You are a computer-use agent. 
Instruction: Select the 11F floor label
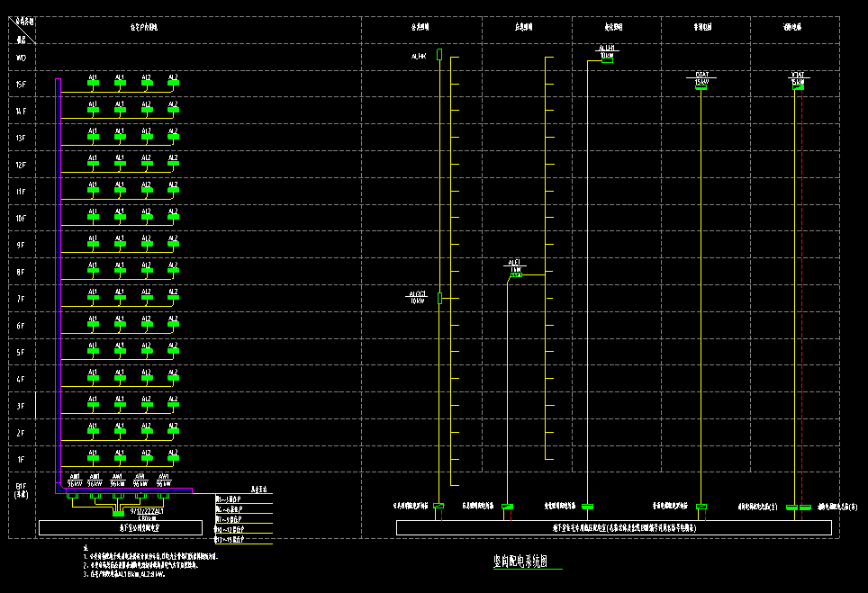point(21,192)
